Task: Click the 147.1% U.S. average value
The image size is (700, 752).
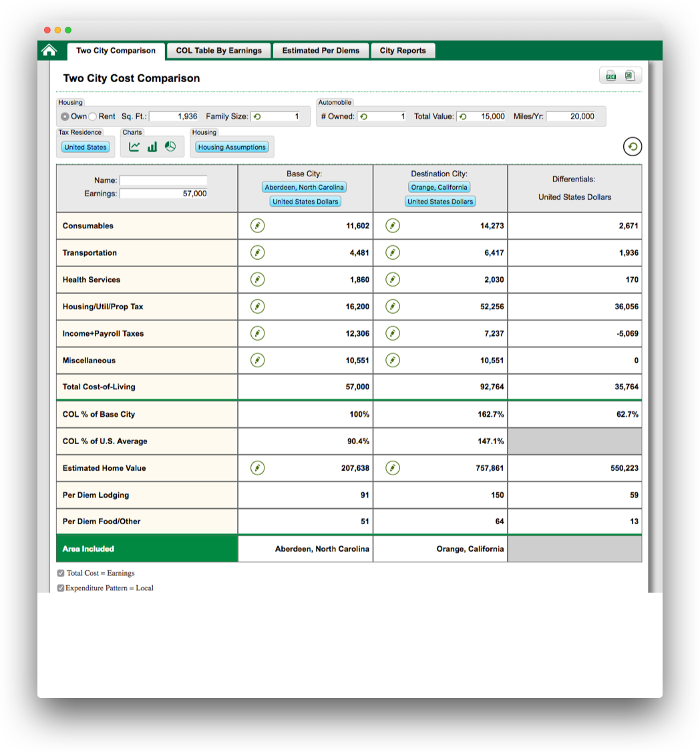Action: click(491, 441)
